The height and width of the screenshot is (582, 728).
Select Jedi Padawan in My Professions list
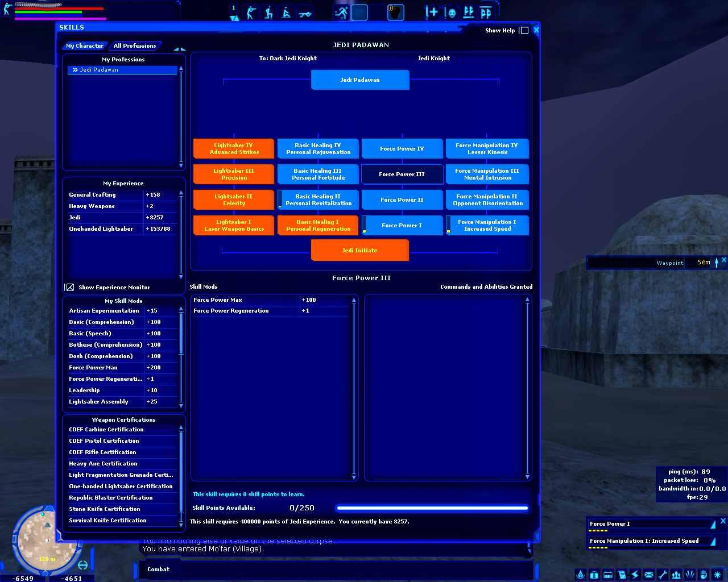tap(122, 70)
